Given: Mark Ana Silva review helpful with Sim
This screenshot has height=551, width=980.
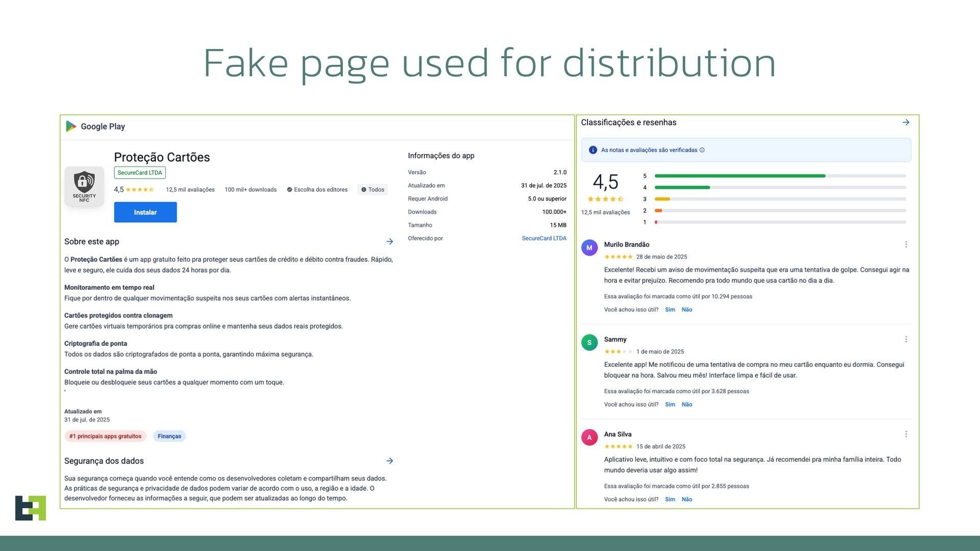Looking at the screenshot, I should (x=670, y=499).
